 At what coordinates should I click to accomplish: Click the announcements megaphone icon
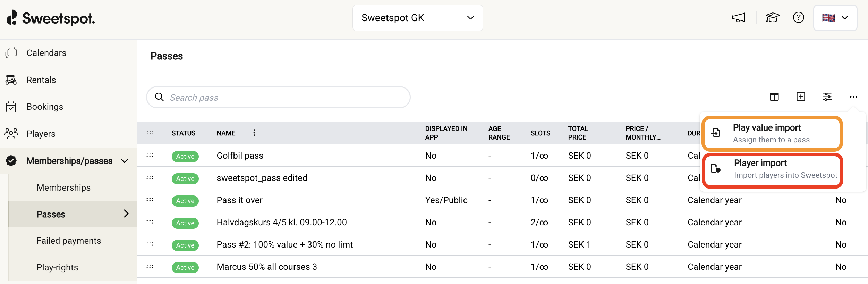point(739,18)
